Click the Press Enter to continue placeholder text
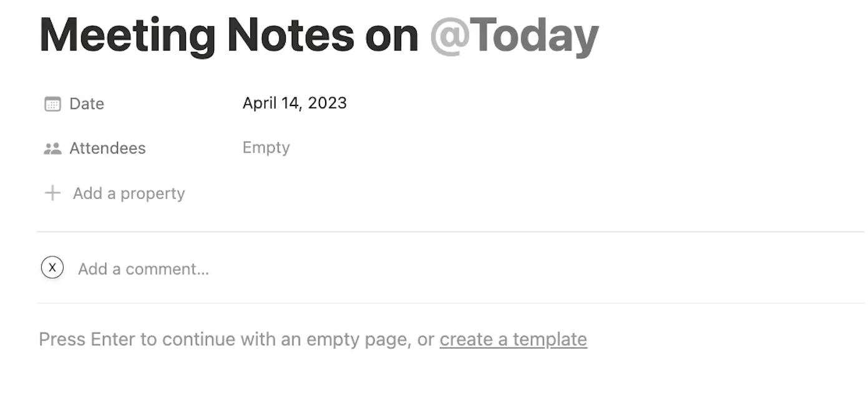 [x=237, y=339]
